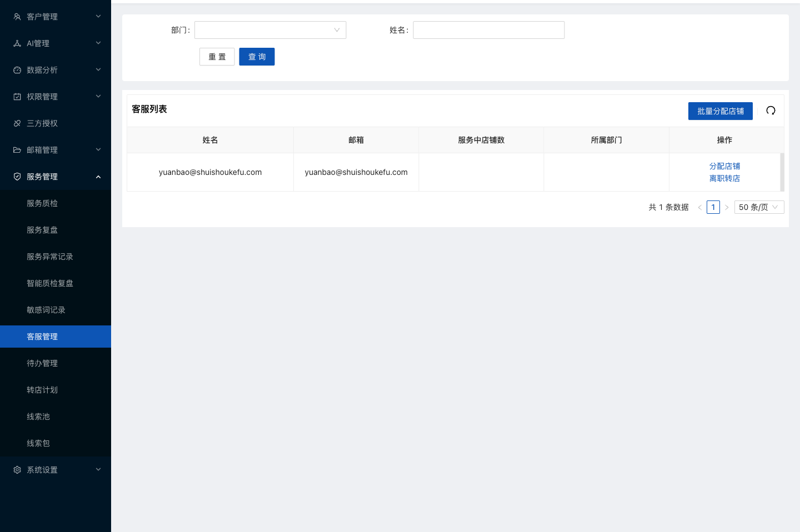
Task: Collapse the 服务管理 menu chevron
Action: 98,177
